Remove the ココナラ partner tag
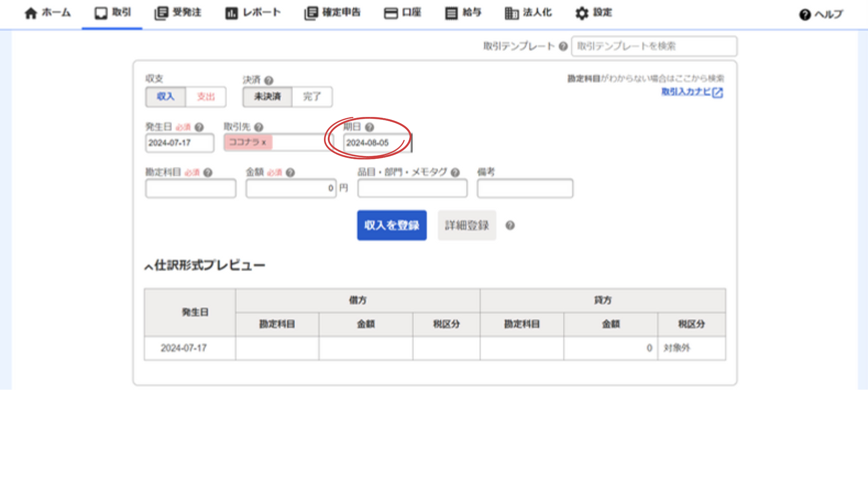The image size is (868, 488). pos(264,143)
